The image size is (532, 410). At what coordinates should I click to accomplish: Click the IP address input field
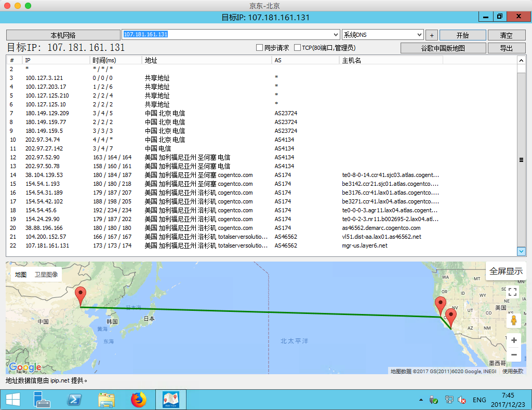[227, 35]
